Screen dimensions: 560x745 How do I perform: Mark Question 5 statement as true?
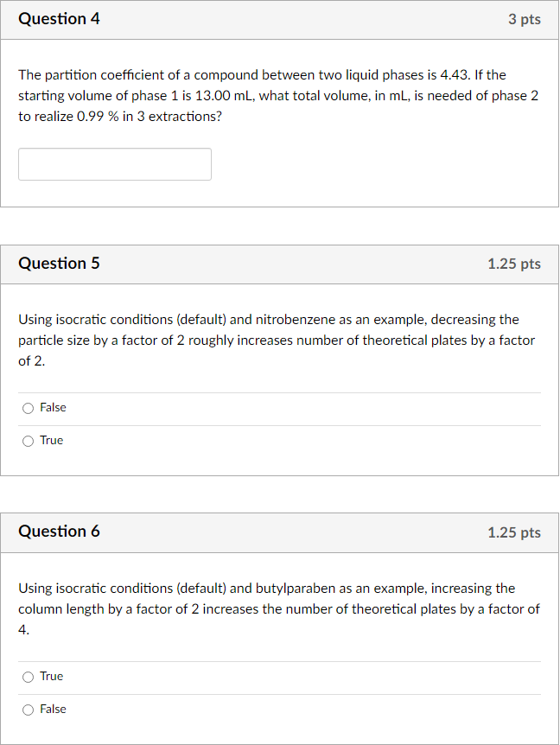coord(27,440)
